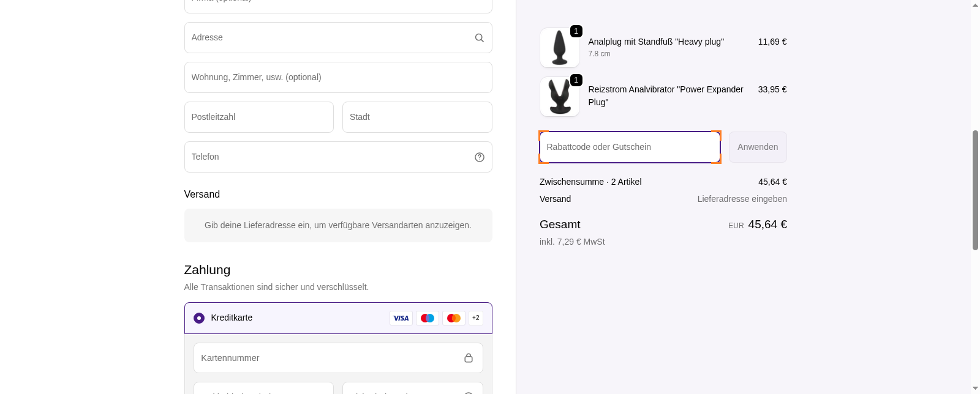This screenshot has height=394, width=980.
Task: Click into the Stadt field
Action: point(417,117)
